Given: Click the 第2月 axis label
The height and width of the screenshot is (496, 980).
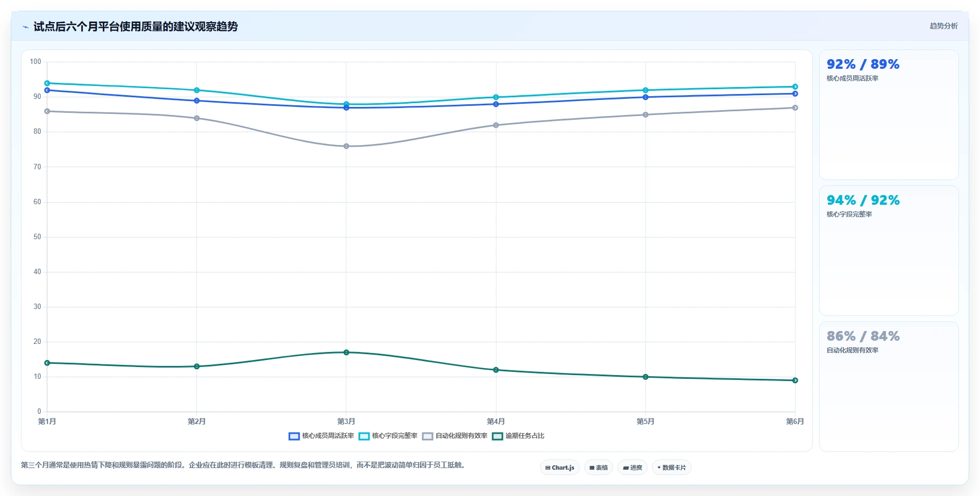Looking at the screenshot, I should pyautogui.click(x=197, y=421).
